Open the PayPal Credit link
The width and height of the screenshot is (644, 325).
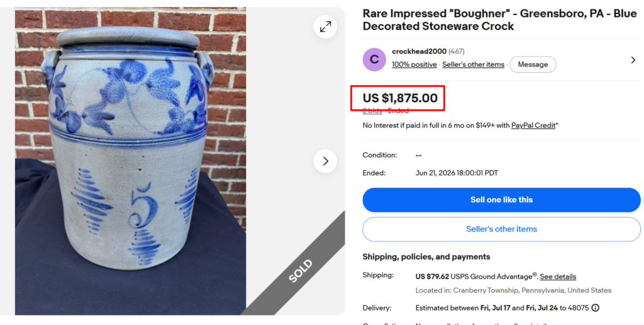coord(533,125)
